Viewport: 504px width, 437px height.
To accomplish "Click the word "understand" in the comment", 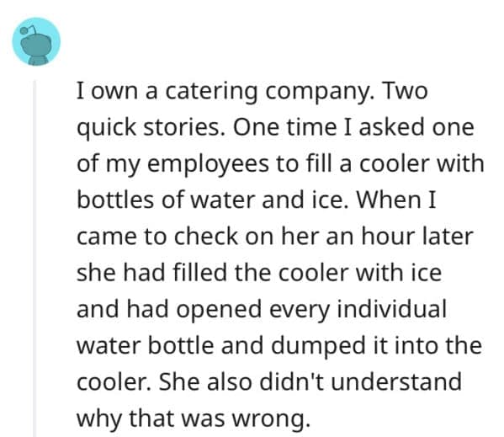I will coord(396,381).
